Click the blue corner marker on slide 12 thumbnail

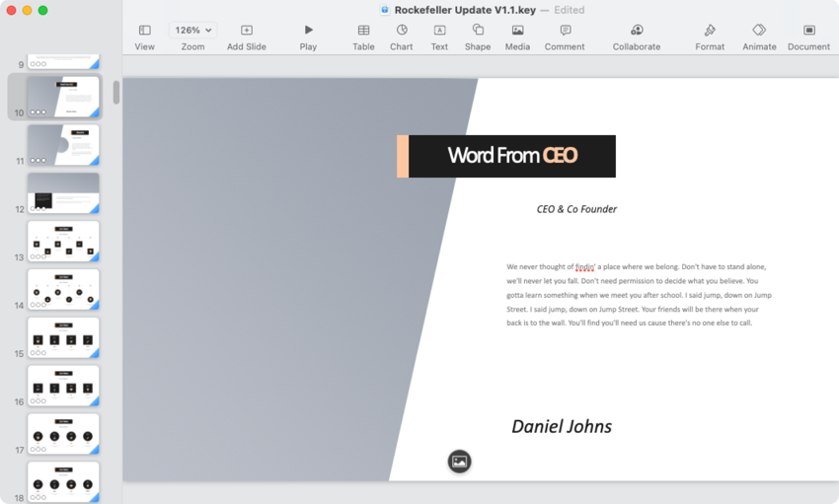95,209
